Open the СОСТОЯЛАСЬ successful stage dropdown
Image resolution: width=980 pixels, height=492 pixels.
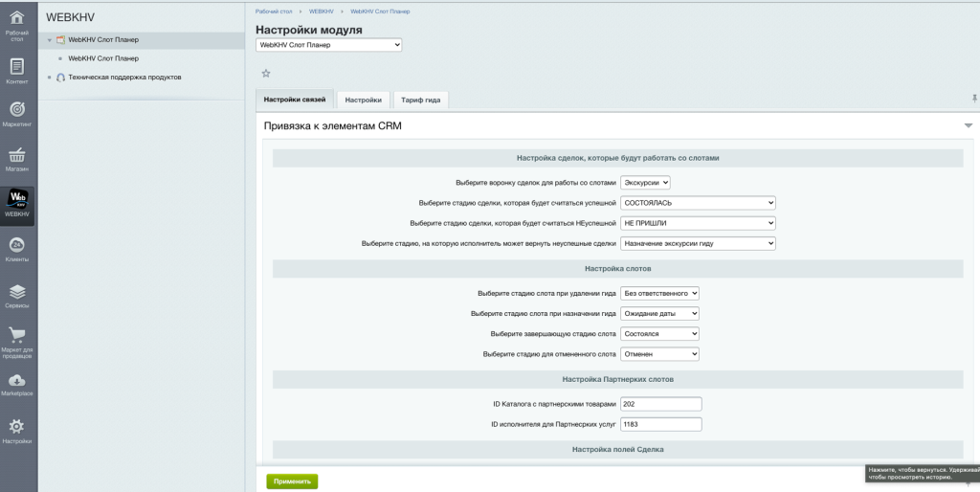(x=697, y=203)
